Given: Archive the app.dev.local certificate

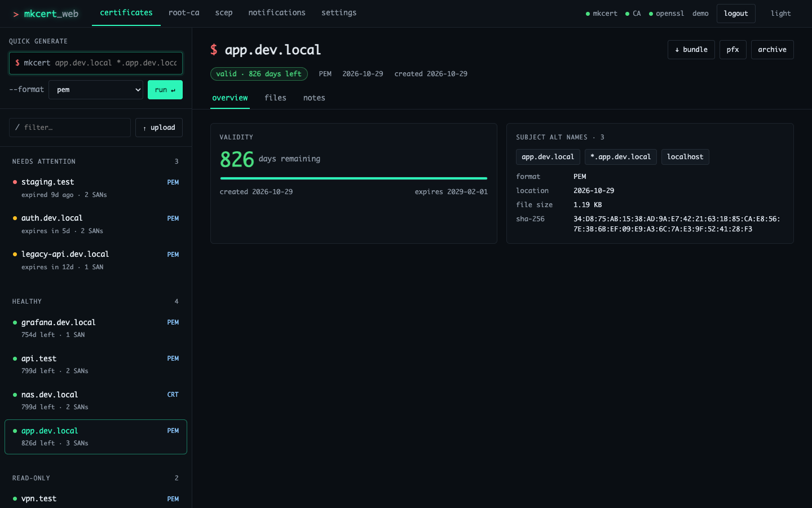Looking at the screenshot, I should pos(772,50).
